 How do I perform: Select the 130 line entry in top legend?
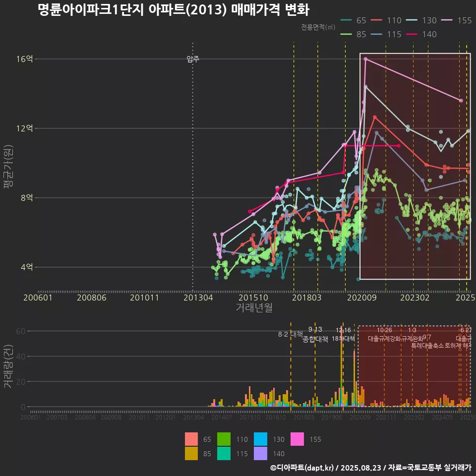pyautogui.click(x=421, y=20)
